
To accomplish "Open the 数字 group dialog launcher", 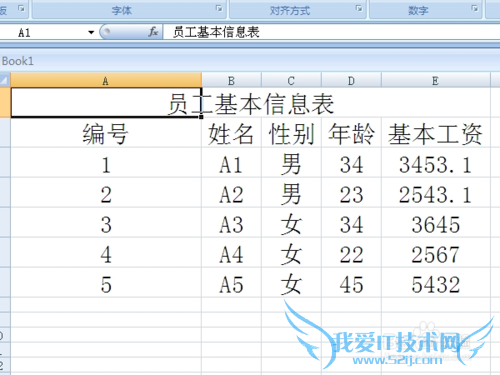I will (x=475, y=8).
